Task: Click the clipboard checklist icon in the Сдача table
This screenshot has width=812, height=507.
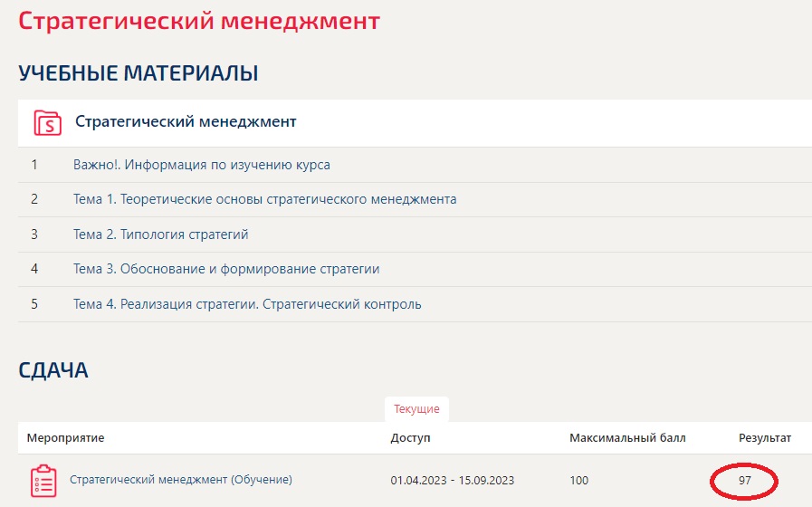Action: tap(43, 481)
